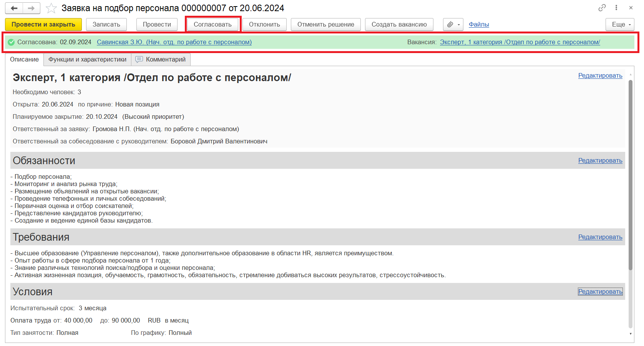Click the green approval status checkmark
The height and width of the screenshot is (346, 644).
(x=11, y=42)
